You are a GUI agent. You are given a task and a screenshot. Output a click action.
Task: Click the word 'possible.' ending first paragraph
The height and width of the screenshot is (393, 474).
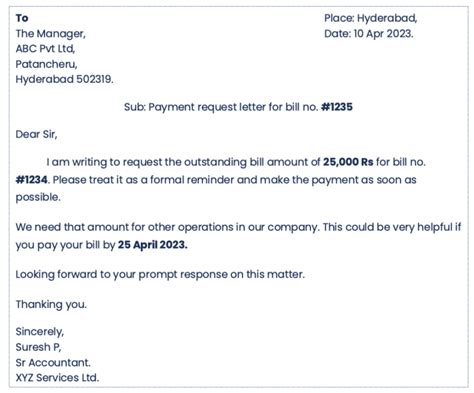coord(38,197)
